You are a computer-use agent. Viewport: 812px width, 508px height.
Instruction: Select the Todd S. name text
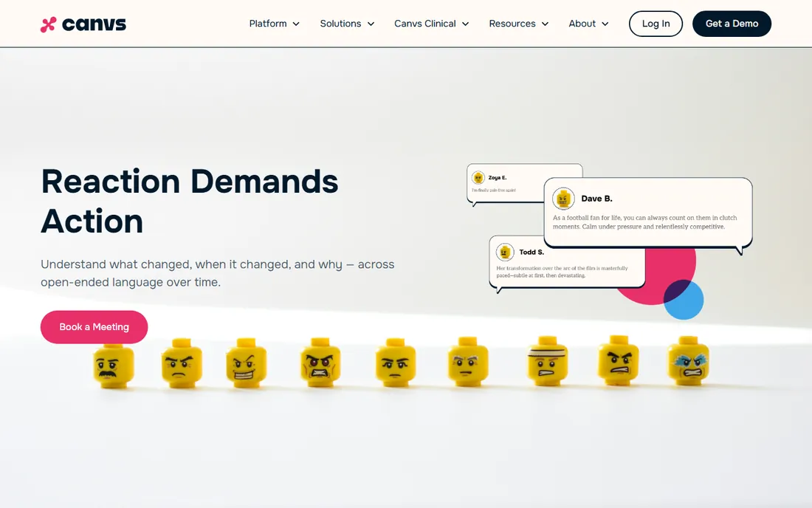click(x=531, y=253)
